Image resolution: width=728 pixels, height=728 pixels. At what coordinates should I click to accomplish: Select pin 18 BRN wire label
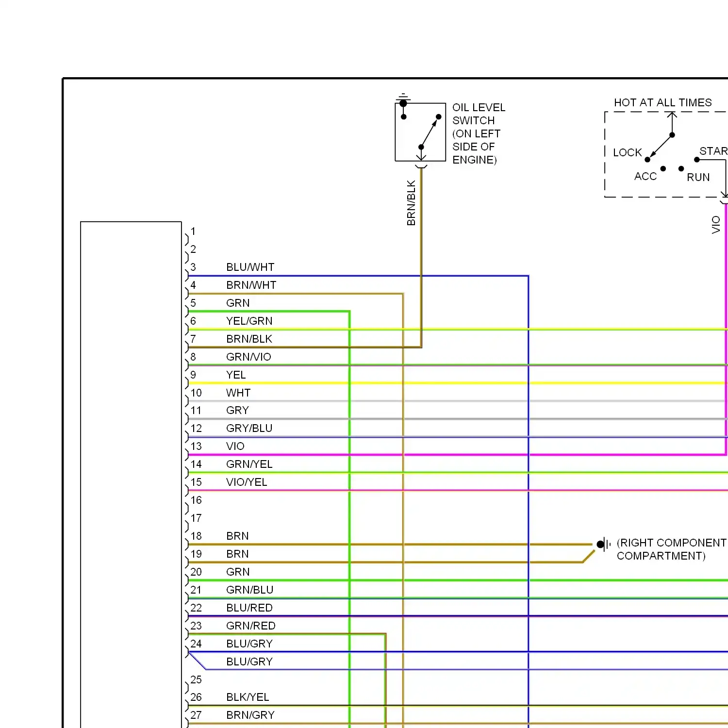coord(237,536)
